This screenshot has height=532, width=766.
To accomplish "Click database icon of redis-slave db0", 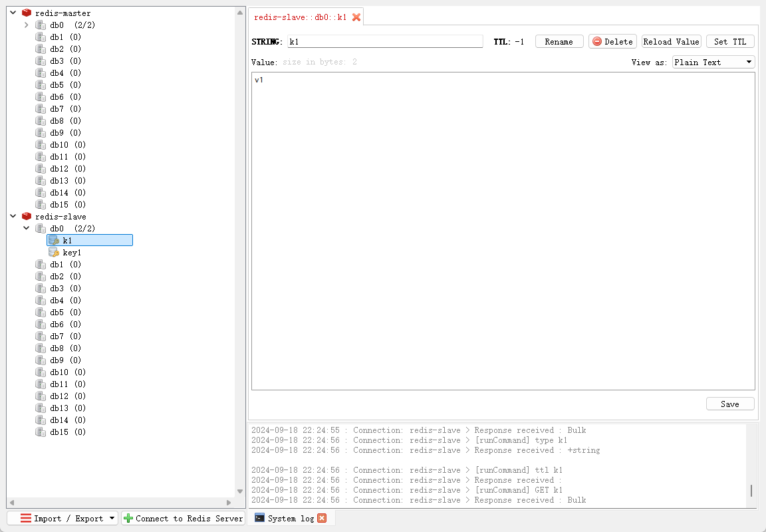I will click(x=41, y=228).
